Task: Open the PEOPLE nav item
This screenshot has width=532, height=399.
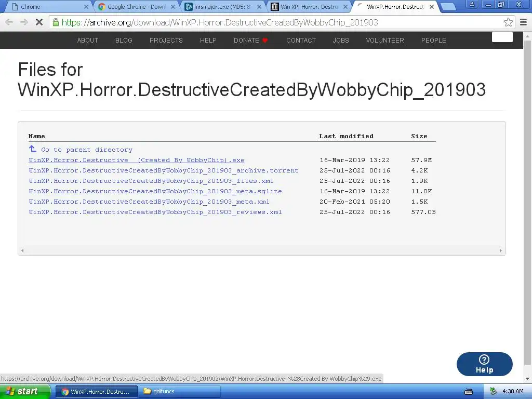Action: (434, 41)
